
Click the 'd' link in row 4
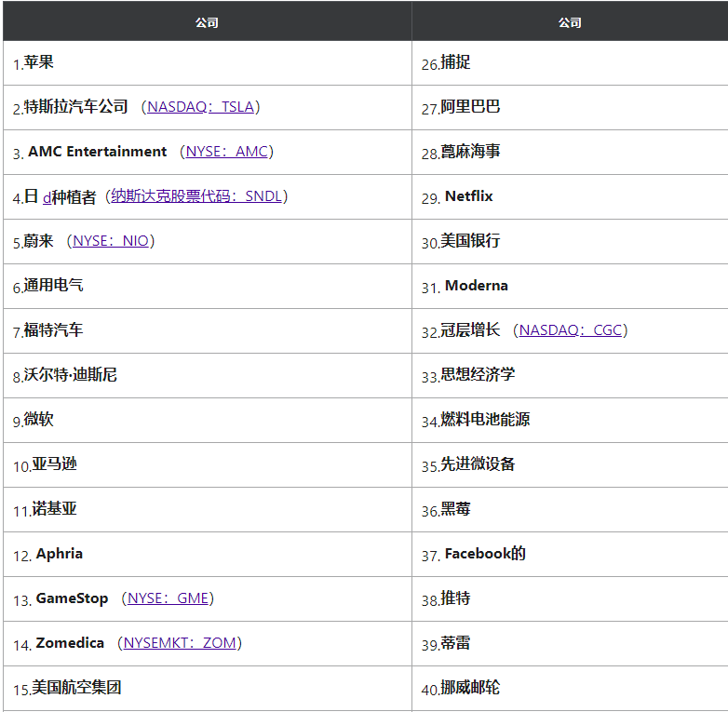click(x=47, y=198)
